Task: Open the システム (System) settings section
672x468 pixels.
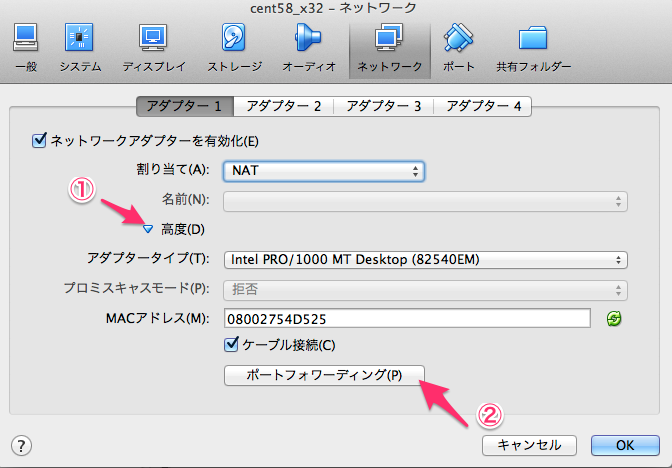Action: (x=80, y=48)
